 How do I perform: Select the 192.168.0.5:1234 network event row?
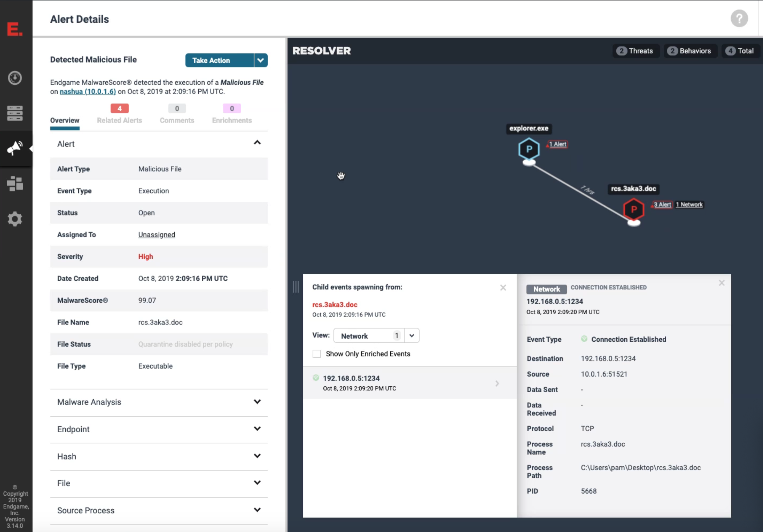pyautogui.click(x=410, y=383)
